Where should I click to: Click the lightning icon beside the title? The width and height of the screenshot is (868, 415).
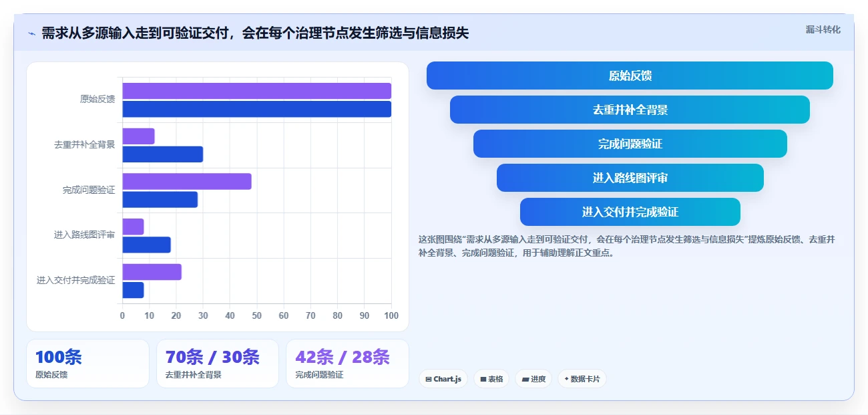click(31, 33)
